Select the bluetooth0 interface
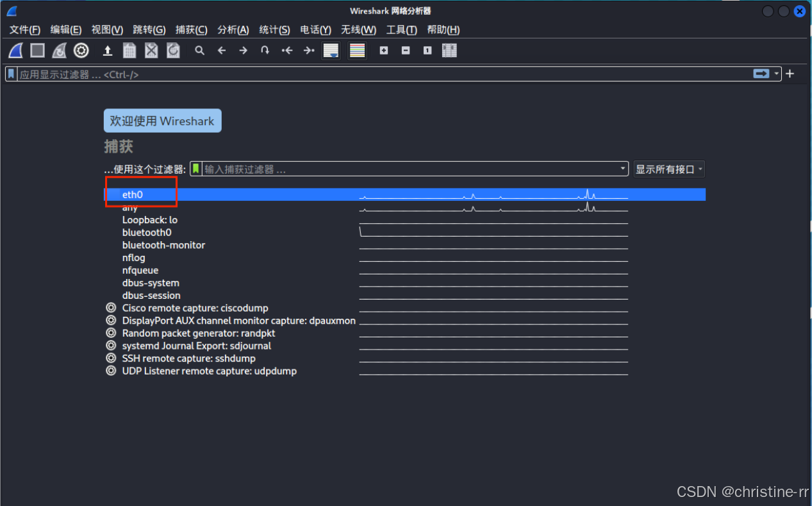Screen dimensions: 812x506 [147, 232]
